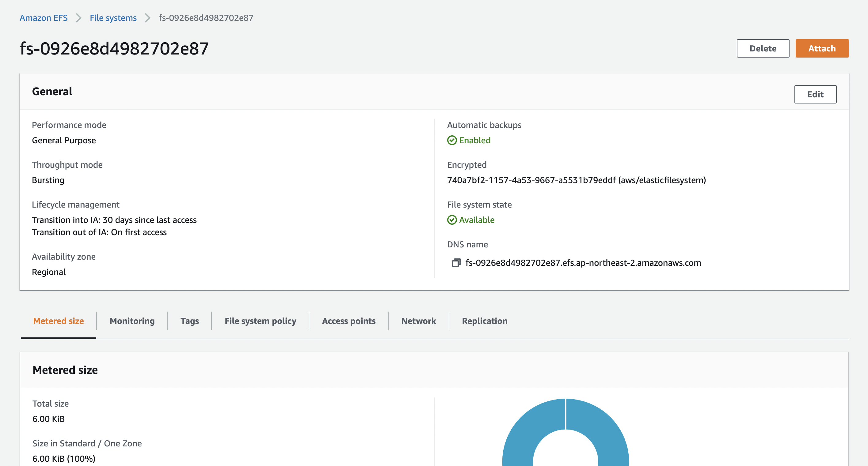The width and height of the screenshot is (868, 466).
Task: Click the DNS name ending efs.ap-northeast-2.amazonaws.com
Action: pos(583,263)
